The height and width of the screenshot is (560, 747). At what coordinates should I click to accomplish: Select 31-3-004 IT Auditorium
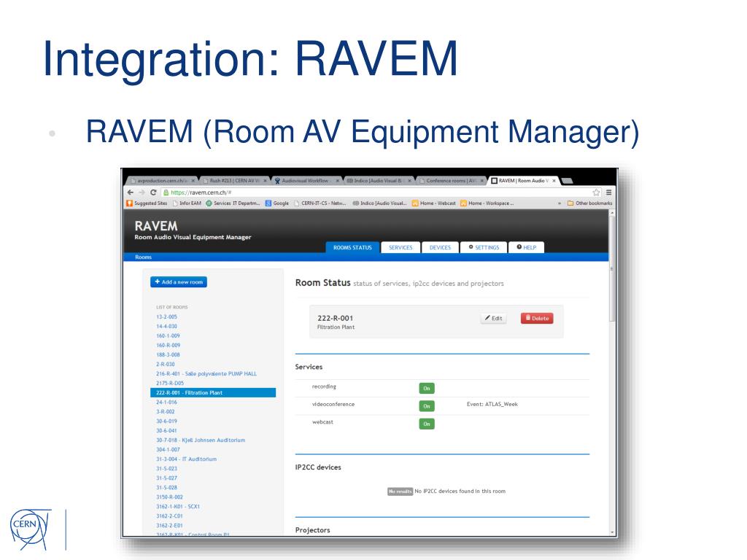pyautogui.click(x=186, y=459)
